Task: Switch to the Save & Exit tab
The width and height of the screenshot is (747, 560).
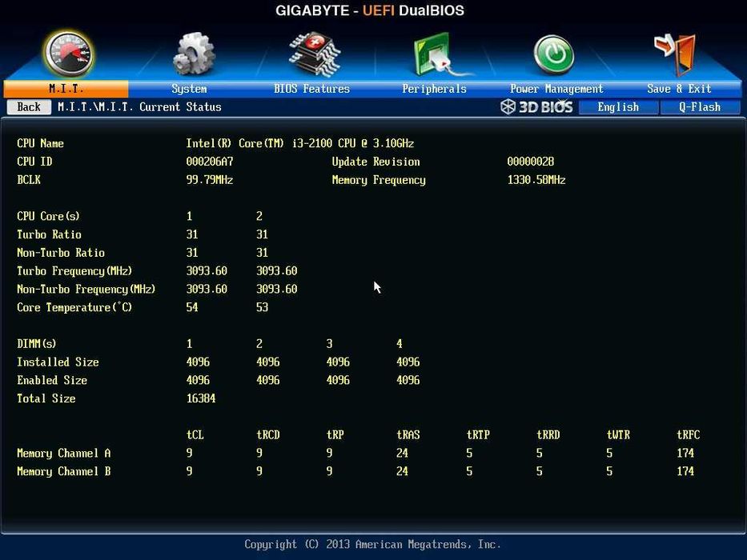Action: pos(679,89)
